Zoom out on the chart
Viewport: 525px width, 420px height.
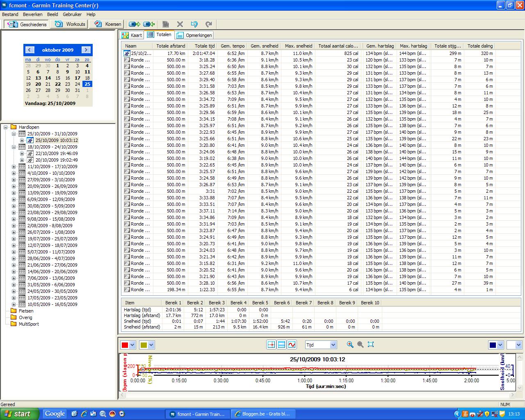[x=360, y=345]
